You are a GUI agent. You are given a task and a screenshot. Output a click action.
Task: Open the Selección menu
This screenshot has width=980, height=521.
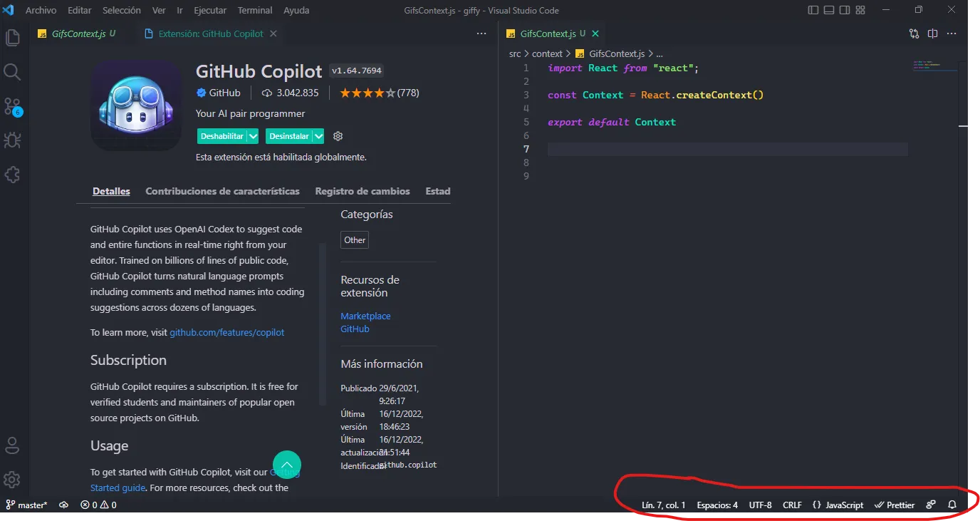coord(121,11)
